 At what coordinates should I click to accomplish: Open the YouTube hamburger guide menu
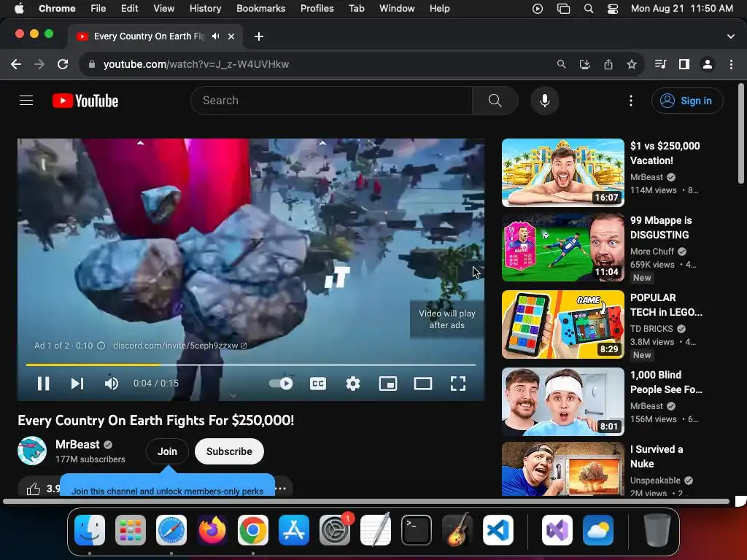[26, 101]
